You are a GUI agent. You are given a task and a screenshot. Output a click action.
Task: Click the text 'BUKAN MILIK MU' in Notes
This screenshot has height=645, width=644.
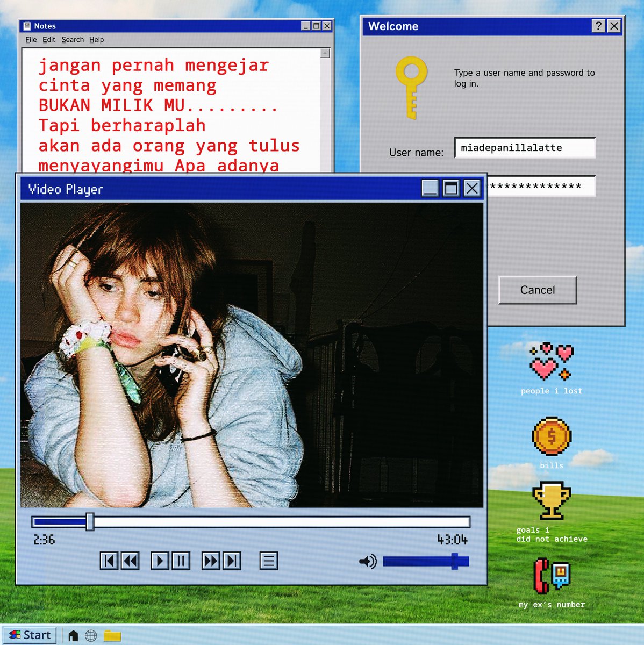pos(112,105)
